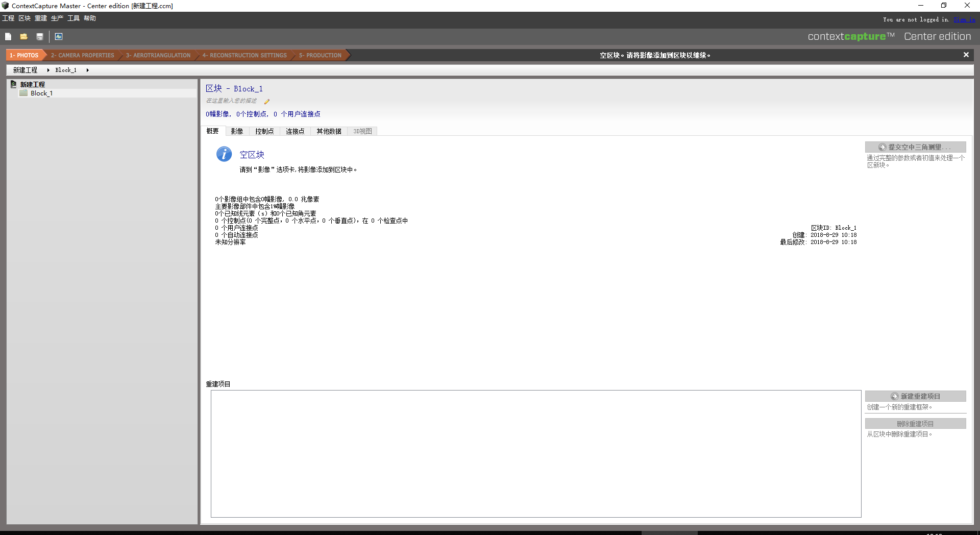Switch to the 连接点 tab
980x535 pixels.
coord(295,131)
